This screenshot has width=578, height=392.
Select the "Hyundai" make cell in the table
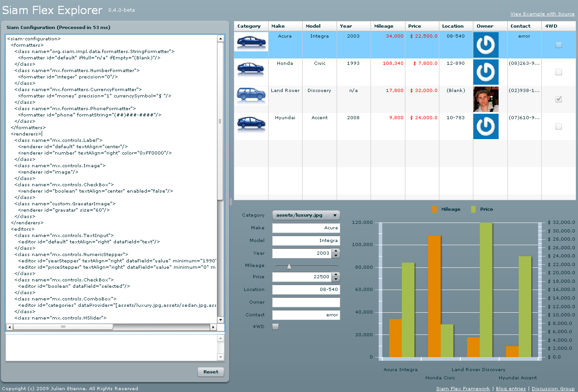[x=285, y=118]
